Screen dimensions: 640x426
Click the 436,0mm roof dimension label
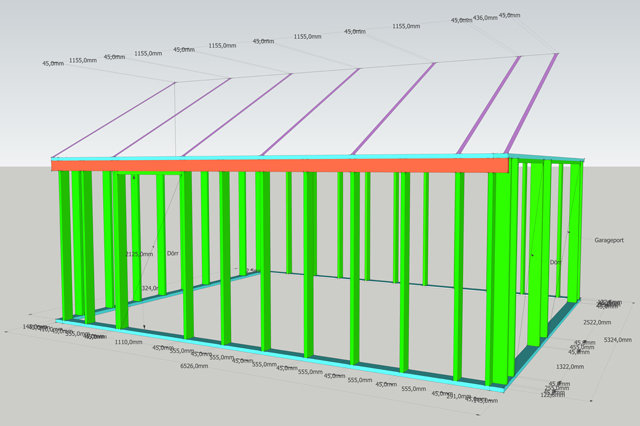tap(486, 18)
